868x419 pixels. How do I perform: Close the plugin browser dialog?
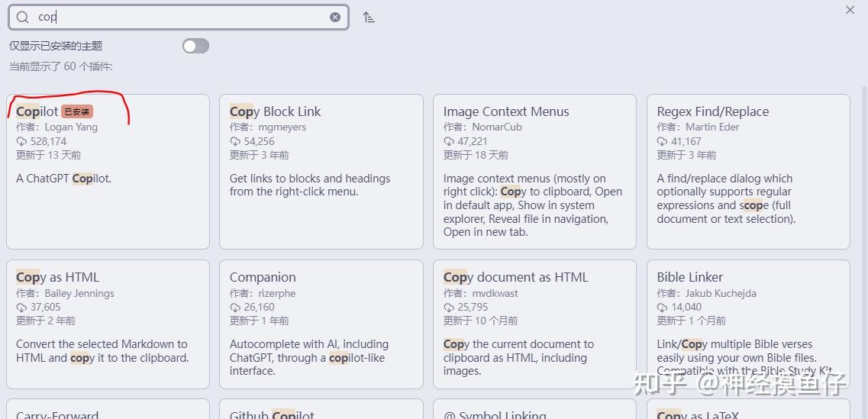click(x=850, y=10)
